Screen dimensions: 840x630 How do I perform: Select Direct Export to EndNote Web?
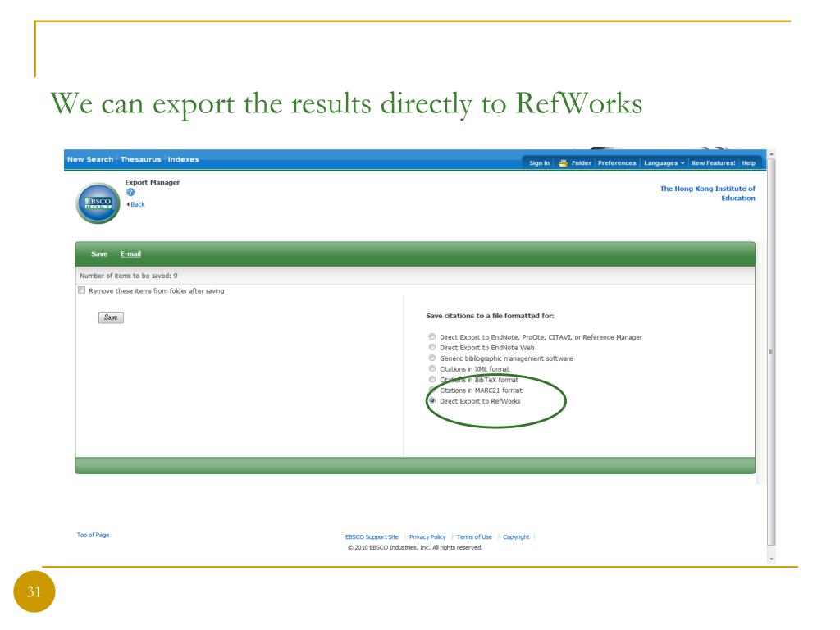[431, 348]
